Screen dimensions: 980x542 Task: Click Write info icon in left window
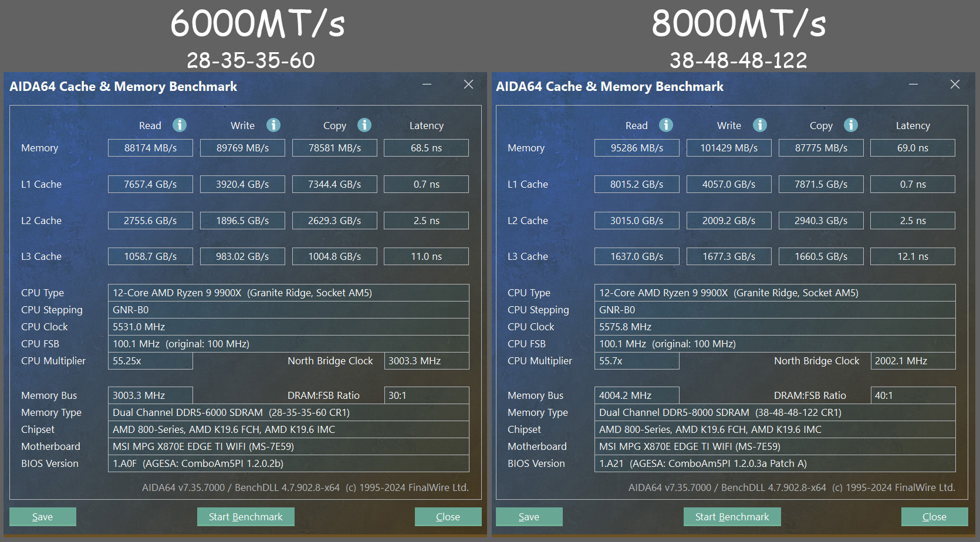(x=273, y=125)
